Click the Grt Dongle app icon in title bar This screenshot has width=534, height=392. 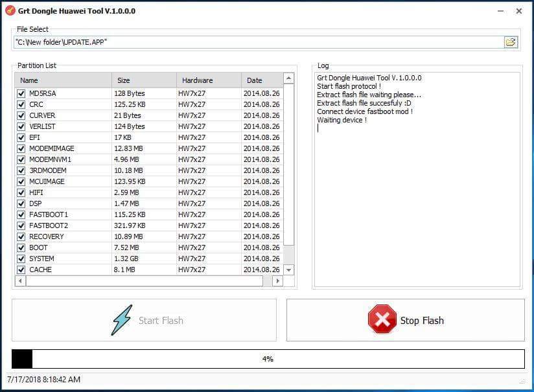click(10, 10)
